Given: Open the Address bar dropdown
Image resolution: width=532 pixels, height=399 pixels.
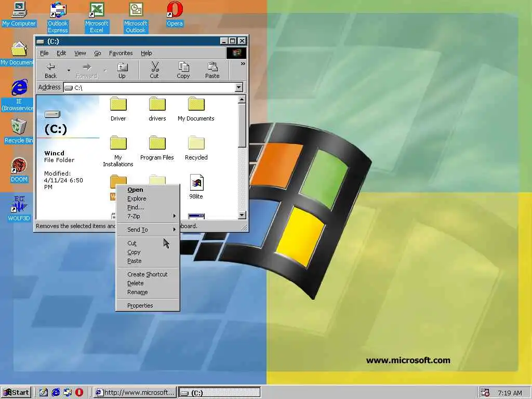Looking at the screenshot, I should tap(239, 87).
